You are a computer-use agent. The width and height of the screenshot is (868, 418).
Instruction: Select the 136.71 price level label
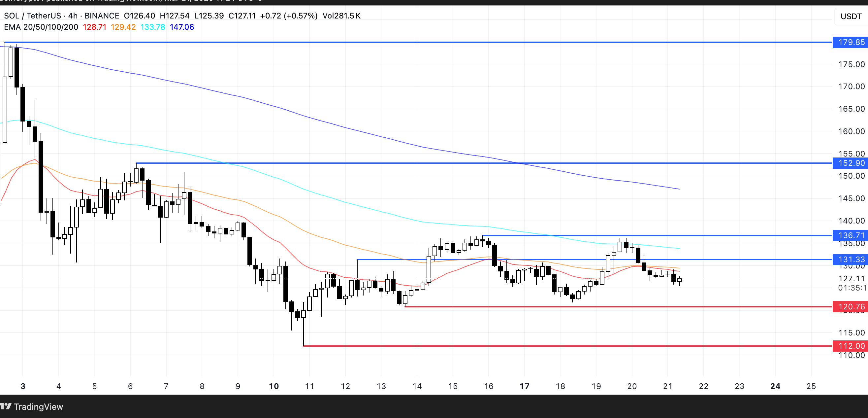tap(850, 235)
